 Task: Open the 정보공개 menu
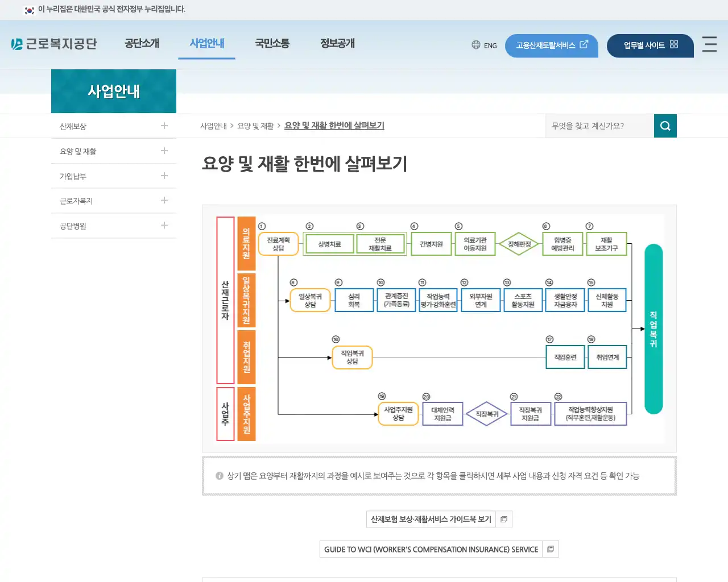[336, 43]
